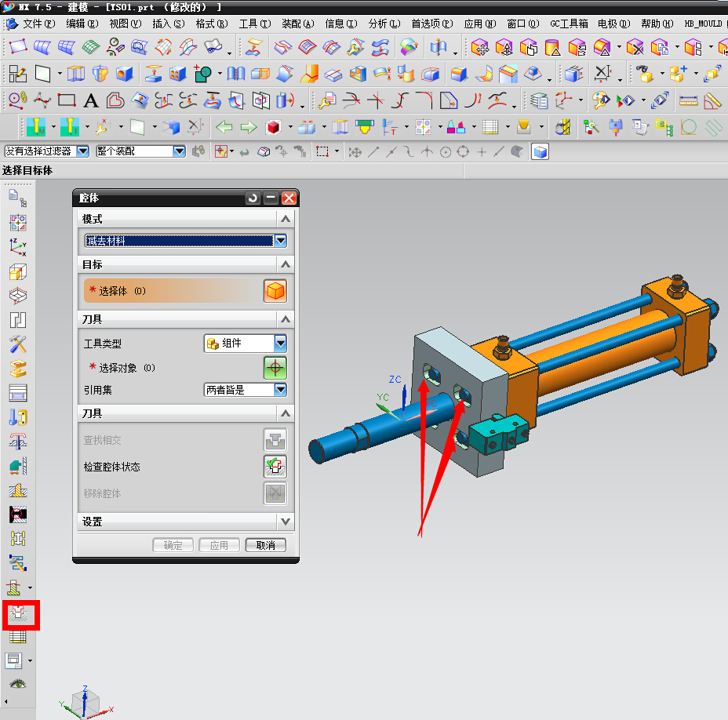728x720 pixels.
Task: Toggle the eye visibility icon in sidebar
Action: (x=18, y=683)
